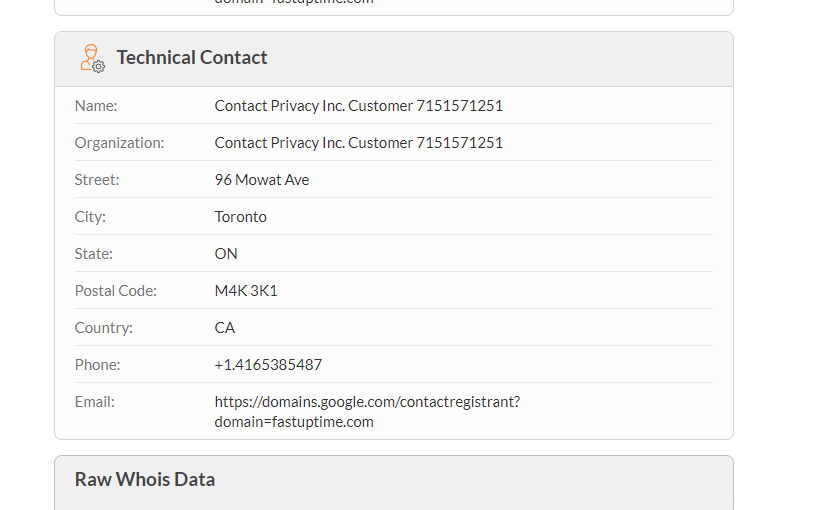Image resolution: width=840 pixels, height=510 pixels.
Task: Click the phone number +1.4165385487
Action: [x=268, y=365]
